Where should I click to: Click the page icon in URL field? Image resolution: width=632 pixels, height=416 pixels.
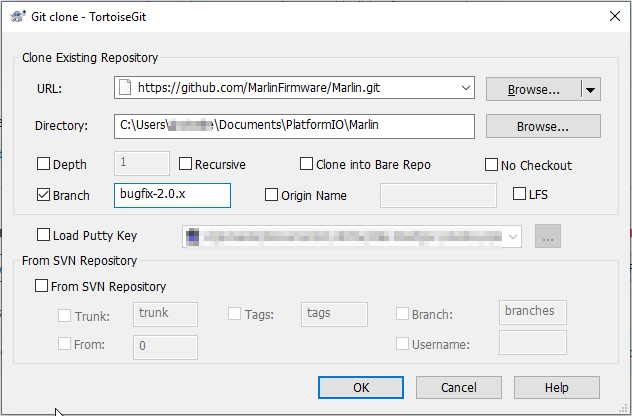click(125, 89)
